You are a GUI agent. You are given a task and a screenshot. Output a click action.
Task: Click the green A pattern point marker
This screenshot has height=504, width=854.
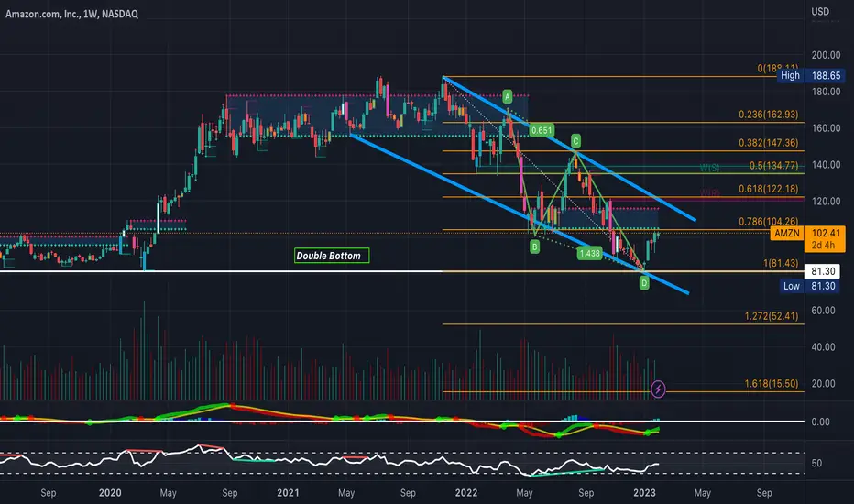(507, 97)
